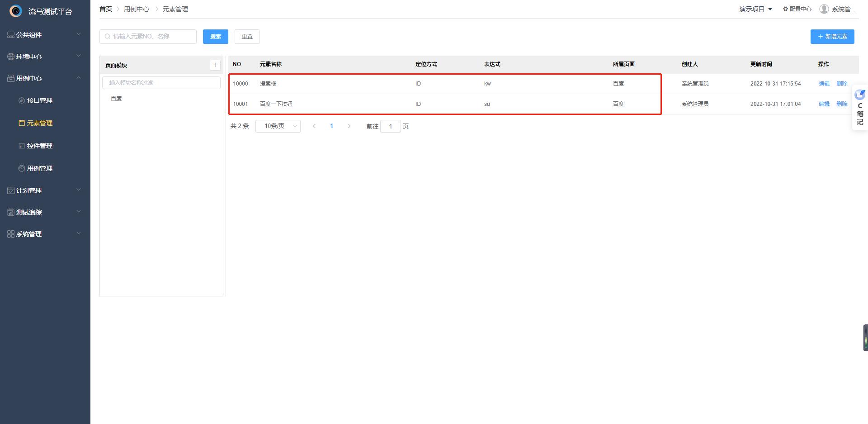Image resolution: width=868 pixels, height=424 pixels.
Task: Click 首页 in the breadcrumb
Action: 106,9
